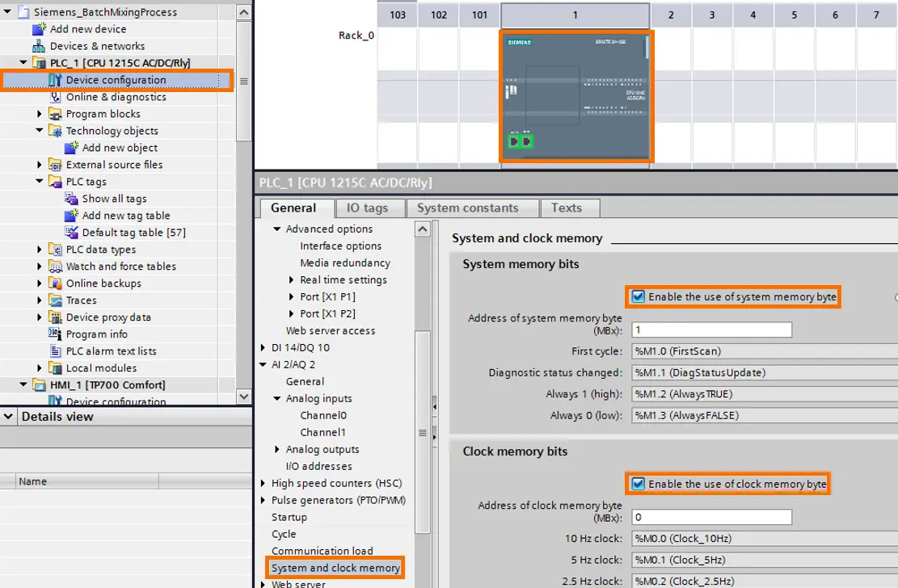Click the Add new device icon
The height and width of the screenshot is (588, 898).
tap(39, 28)
